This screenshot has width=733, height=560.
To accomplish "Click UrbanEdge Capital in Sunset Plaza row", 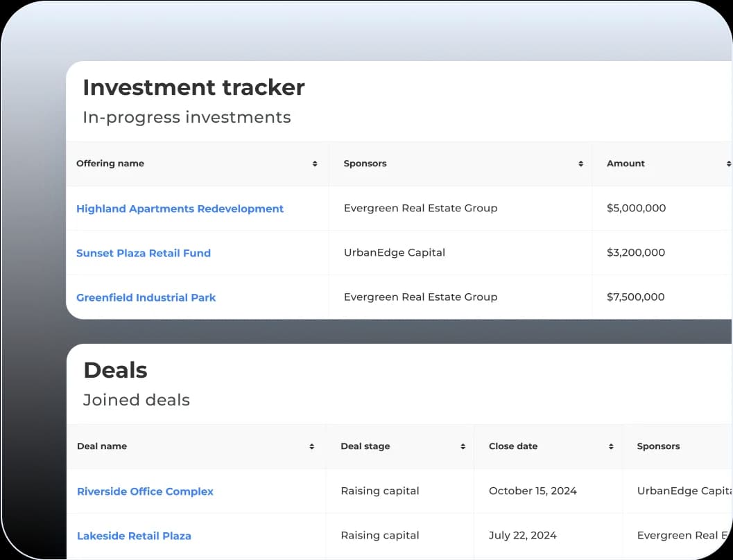I will point(394,252).
